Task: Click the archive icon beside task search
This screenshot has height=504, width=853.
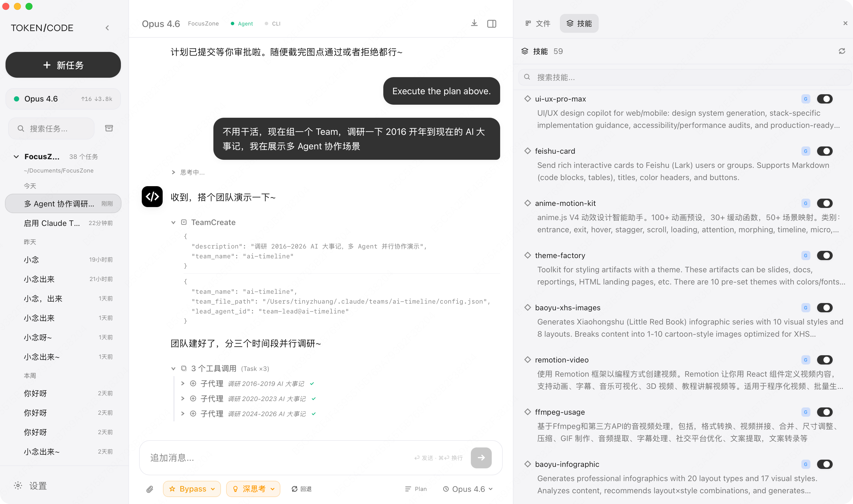Action: tap(109, 128)
